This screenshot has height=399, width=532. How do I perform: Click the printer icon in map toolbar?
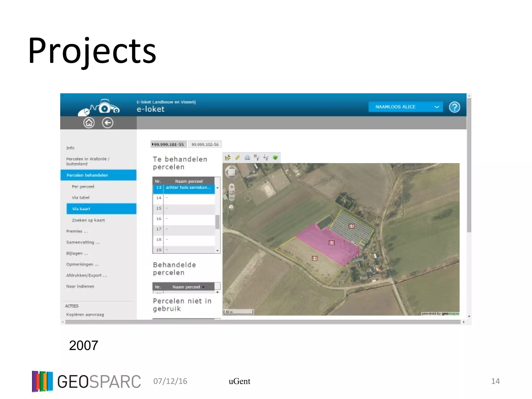(x=247, y=158)
